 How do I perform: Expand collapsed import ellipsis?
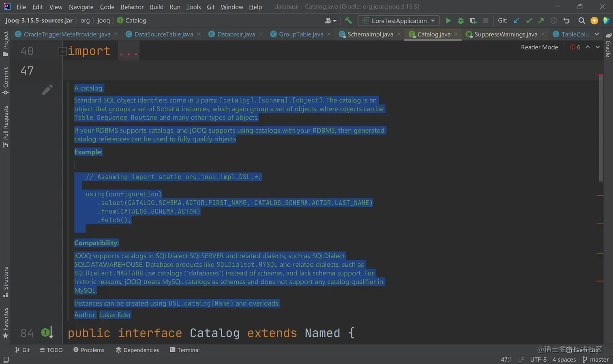(x=129, y=52)
